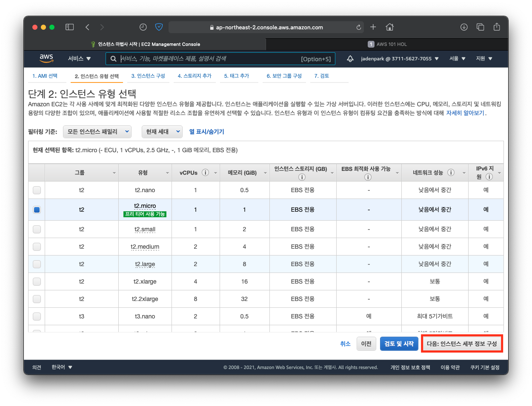This screenshot has width=532, height=406.
Task: Click the lock icon in the address bar
Action: 212,27
